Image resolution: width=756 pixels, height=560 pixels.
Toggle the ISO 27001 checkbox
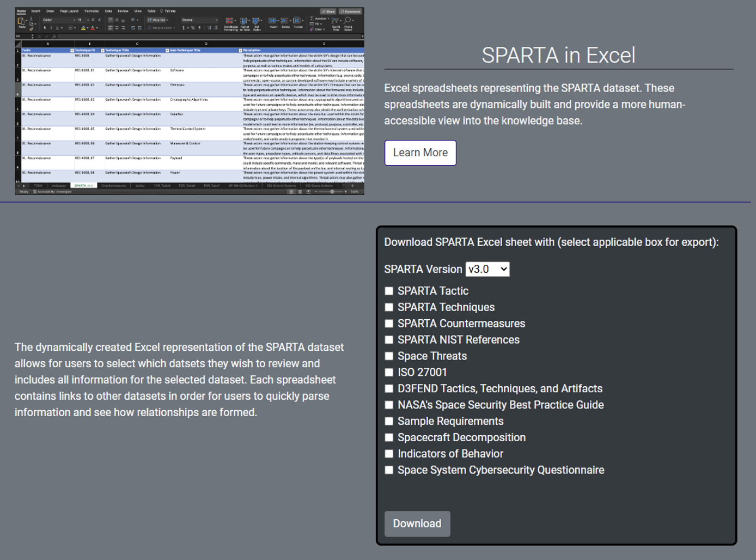[x=389, y=373]
